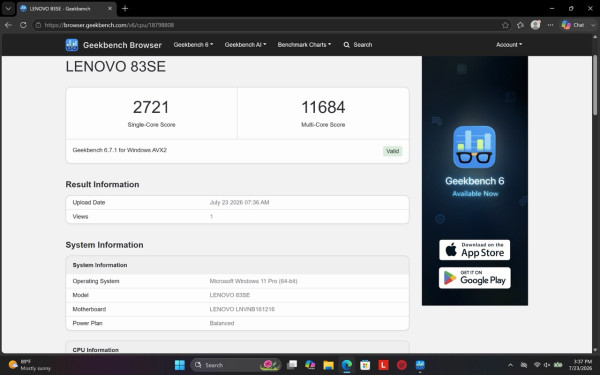The height and width of the screenshot is (375, 600).
Task: Open the Favorites list icon
Action: coord(520,25)
